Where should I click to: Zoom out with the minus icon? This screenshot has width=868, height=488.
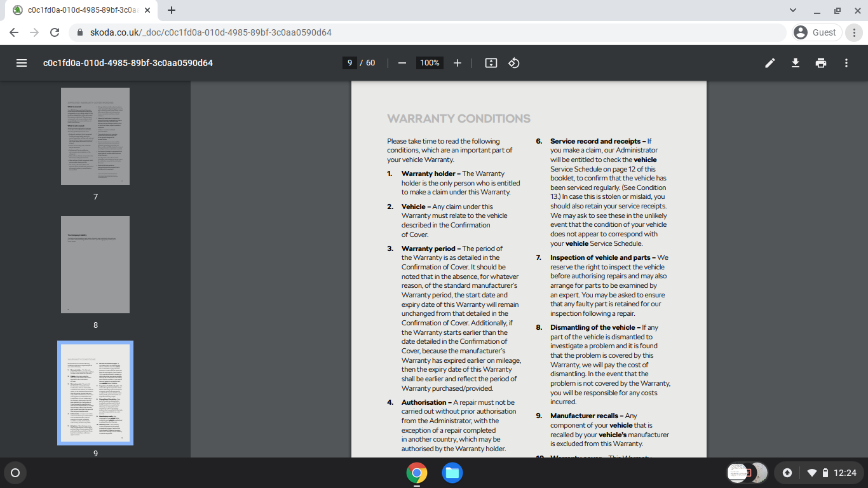[x=402, y=63]
